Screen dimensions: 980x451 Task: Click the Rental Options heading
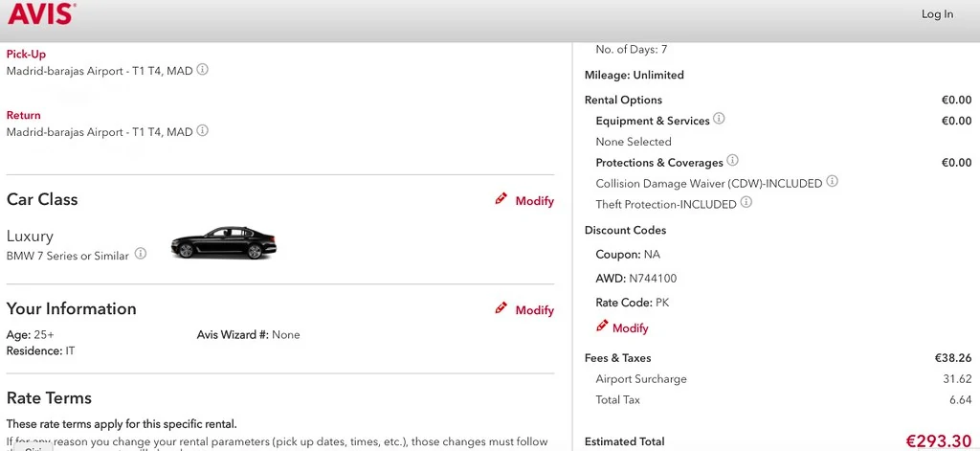point(623,100)
